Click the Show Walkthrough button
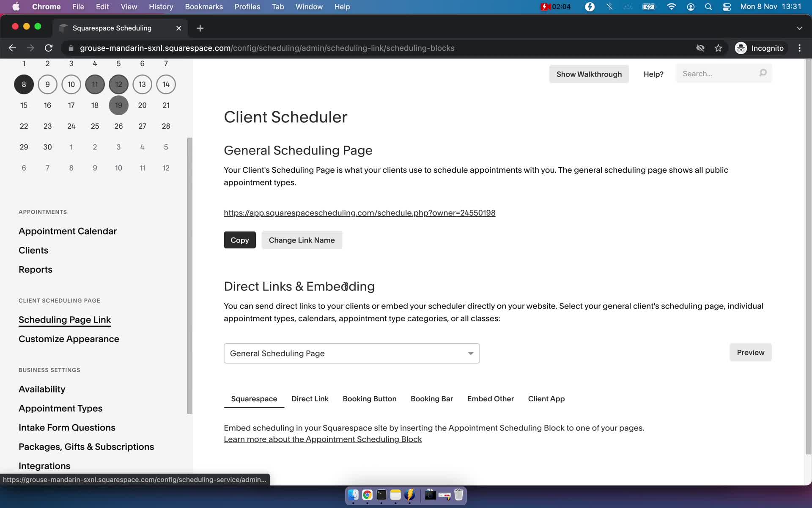This screenshot has height=508, width=812. (589, 74)
